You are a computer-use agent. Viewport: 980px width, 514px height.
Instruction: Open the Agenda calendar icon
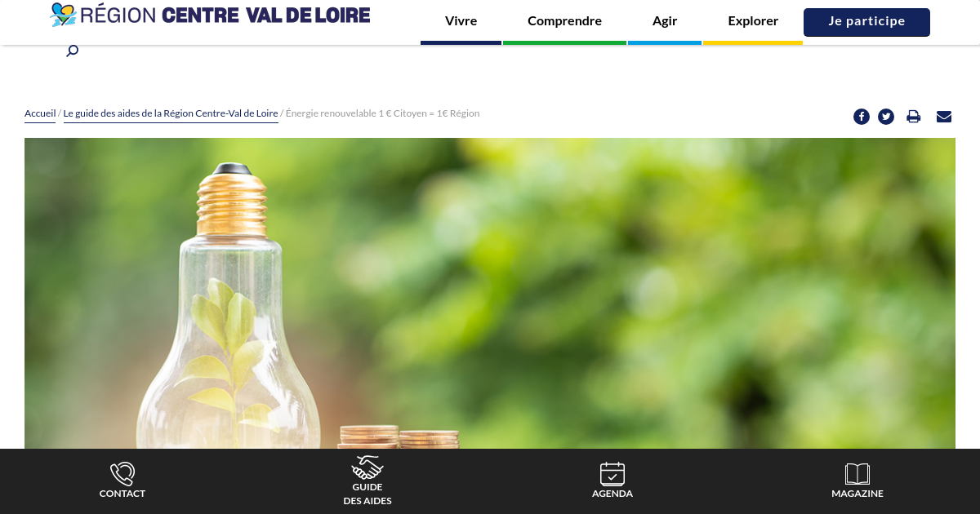pos(612,473)
